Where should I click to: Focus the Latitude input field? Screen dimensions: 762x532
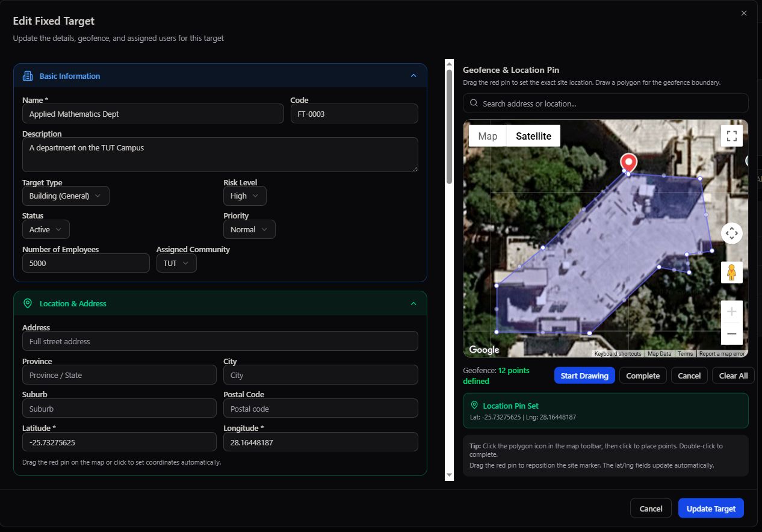pos(119,442)
